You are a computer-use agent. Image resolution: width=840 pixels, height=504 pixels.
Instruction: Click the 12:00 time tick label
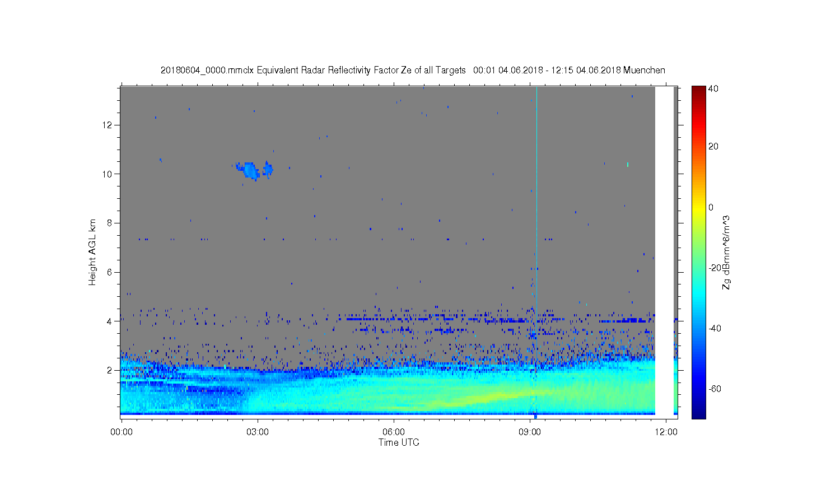click(666, 432)
